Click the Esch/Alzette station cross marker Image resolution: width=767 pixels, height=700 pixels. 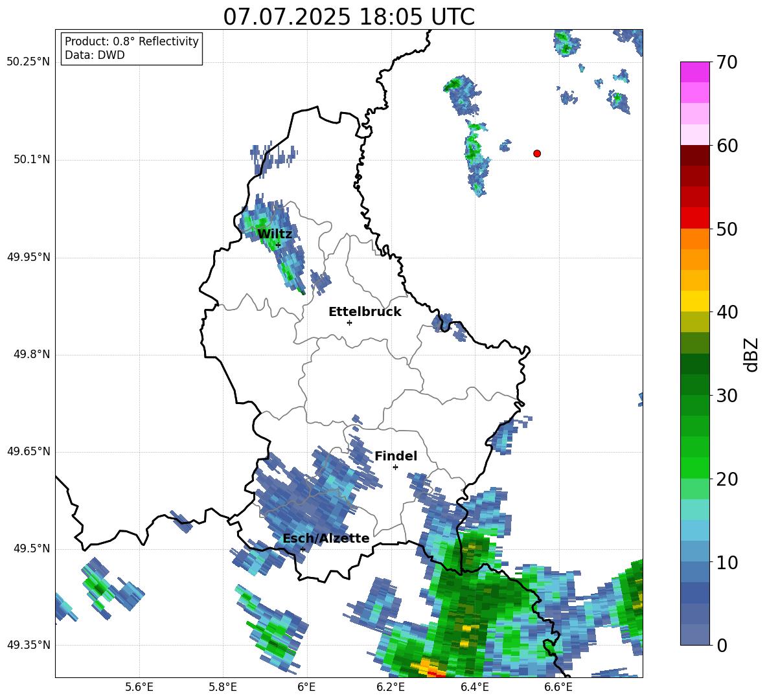(303, 549)
